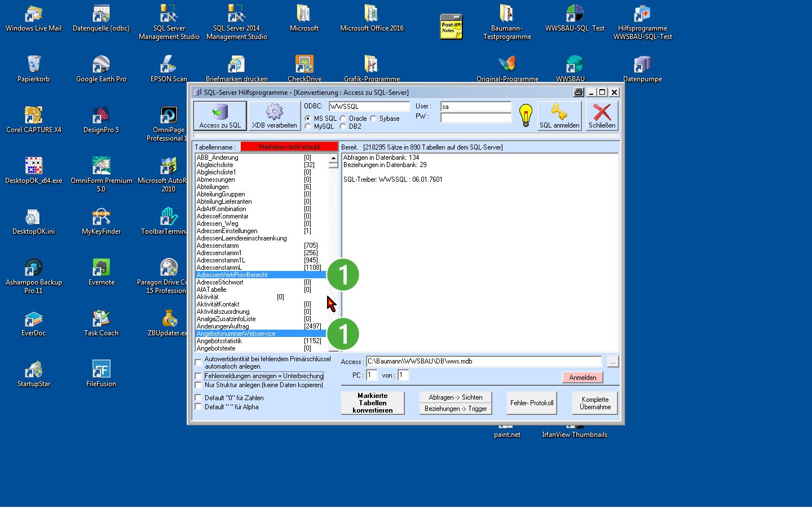Click the printer icon in title bar
Screen dimensions: 812x508
click(579, 92)
